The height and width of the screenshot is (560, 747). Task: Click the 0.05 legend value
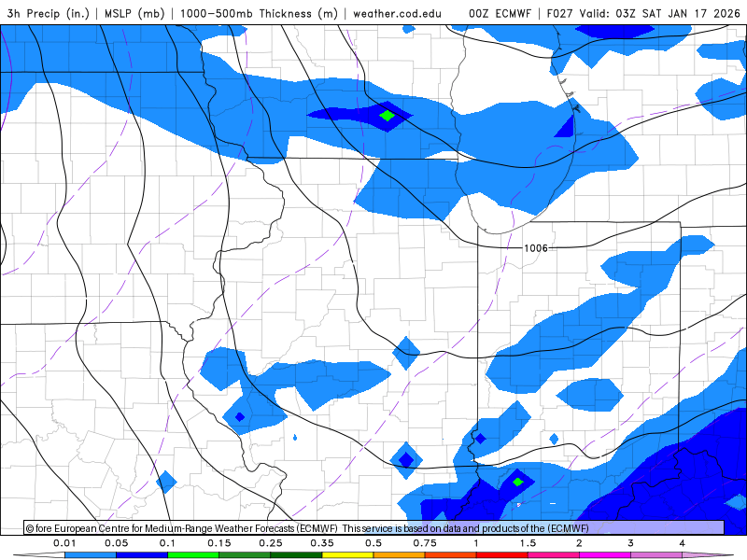click(116, 543)
